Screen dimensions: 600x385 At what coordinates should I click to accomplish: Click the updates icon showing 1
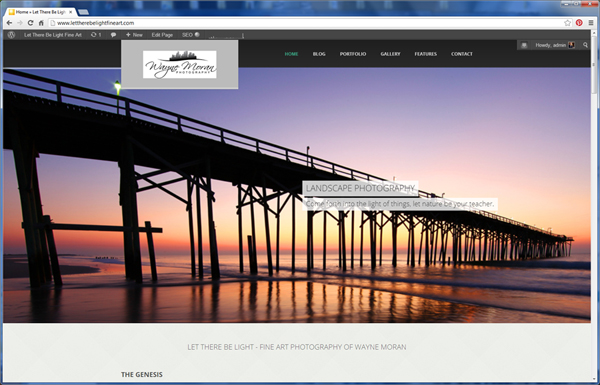click(x=96, y=35)
